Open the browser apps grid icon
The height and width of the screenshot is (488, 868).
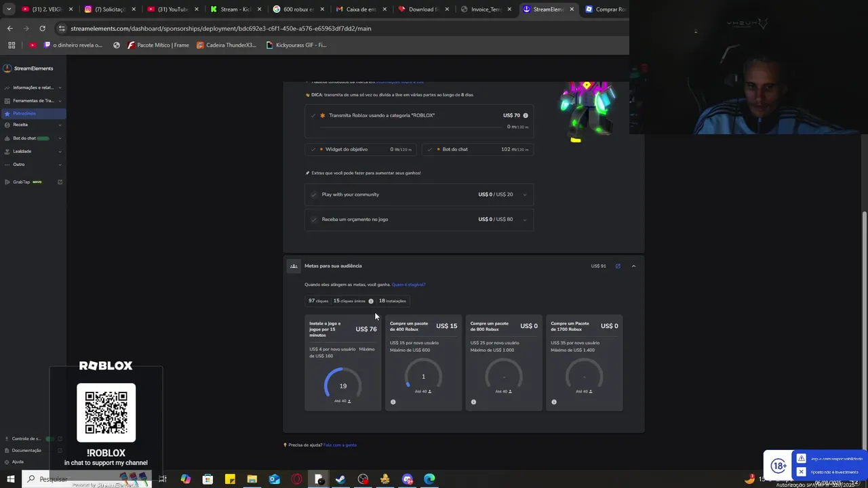point(12,45)
